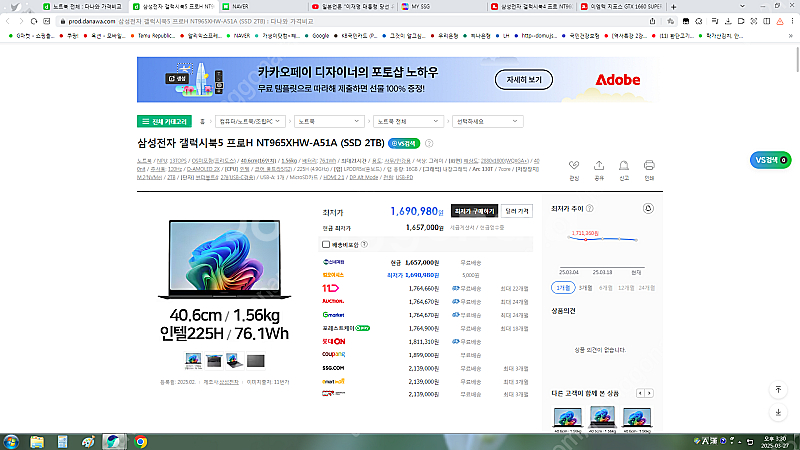This screenshot has width=800, height=450.
Task: Click the wishlist heart icon
Action: [574, 165]
